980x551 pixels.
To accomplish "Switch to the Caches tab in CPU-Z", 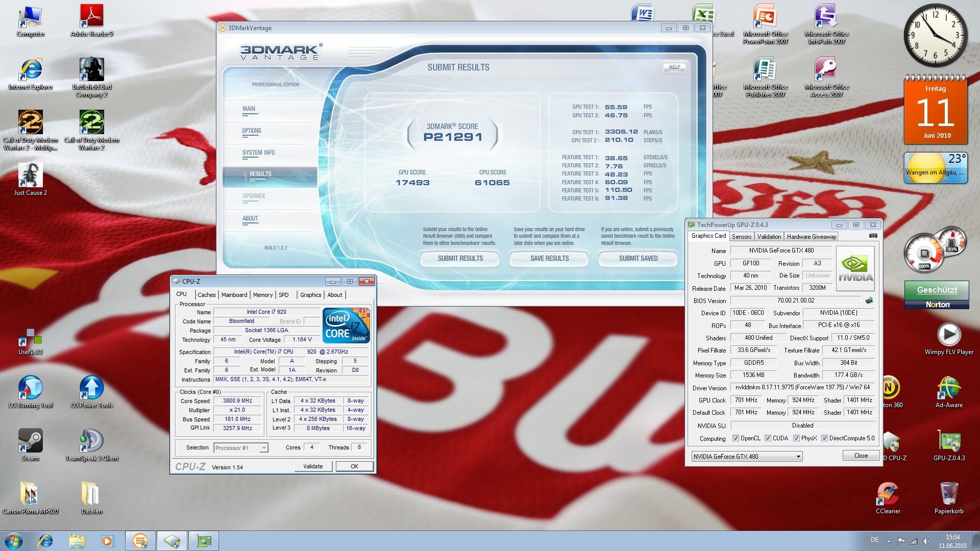I will pos(207,295).
